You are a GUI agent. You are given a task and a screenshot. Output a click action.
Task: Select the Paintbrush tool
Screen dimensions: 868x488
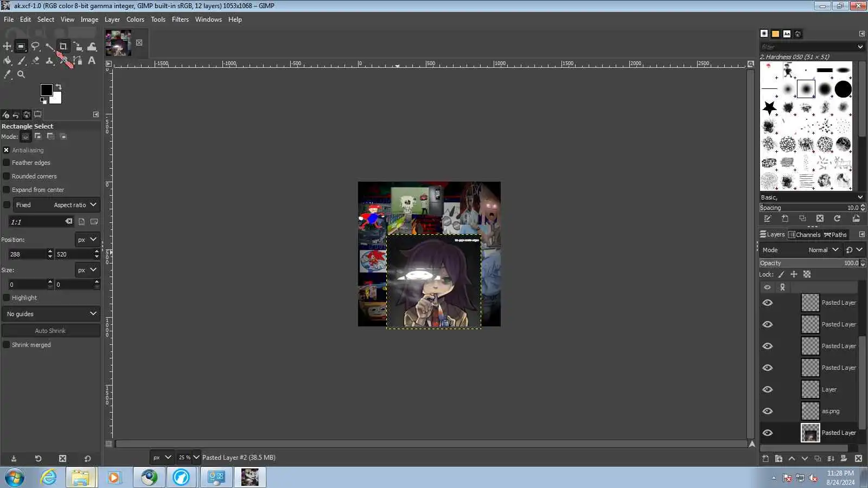point(21,61)
